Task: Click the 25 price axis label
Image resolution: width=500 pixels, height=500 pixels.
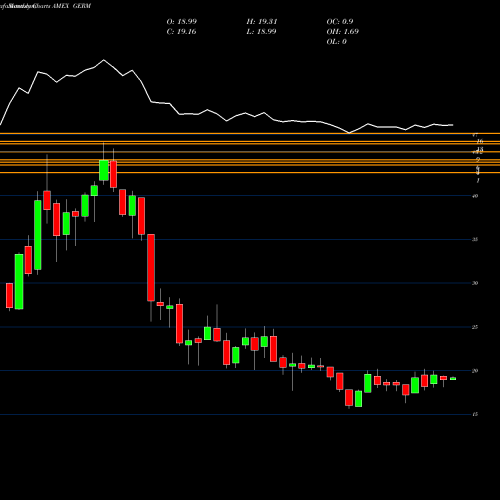Action: pyautogui.click(x=475, y=327)
